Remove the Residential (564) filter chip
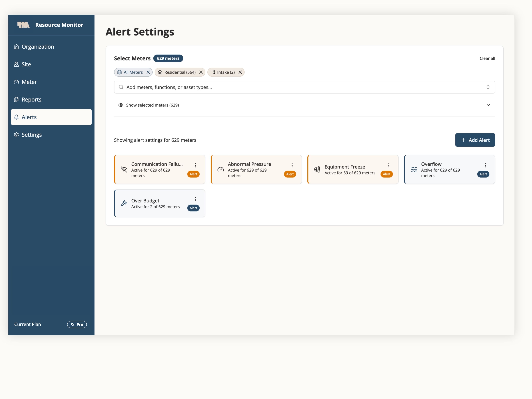Image resolution: width=532 pixels, height=399 pixels. [201, 72]
